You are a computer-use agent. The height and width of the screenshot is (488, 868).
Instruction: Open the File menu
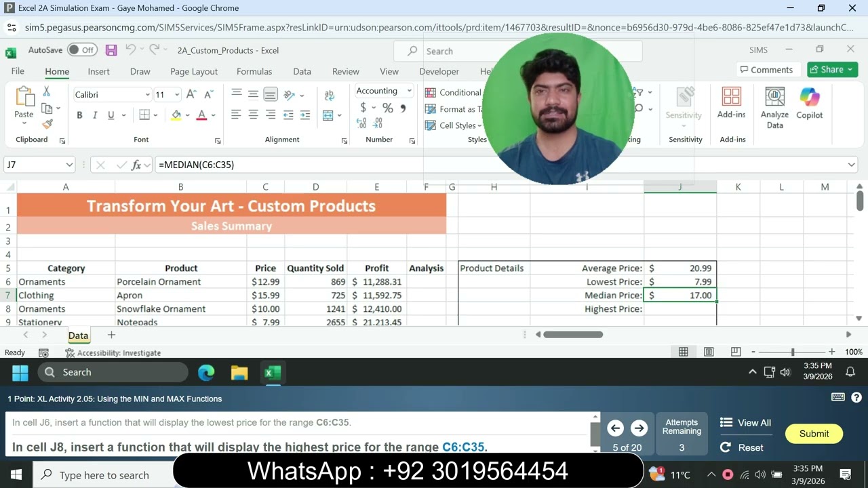(18, 71)
